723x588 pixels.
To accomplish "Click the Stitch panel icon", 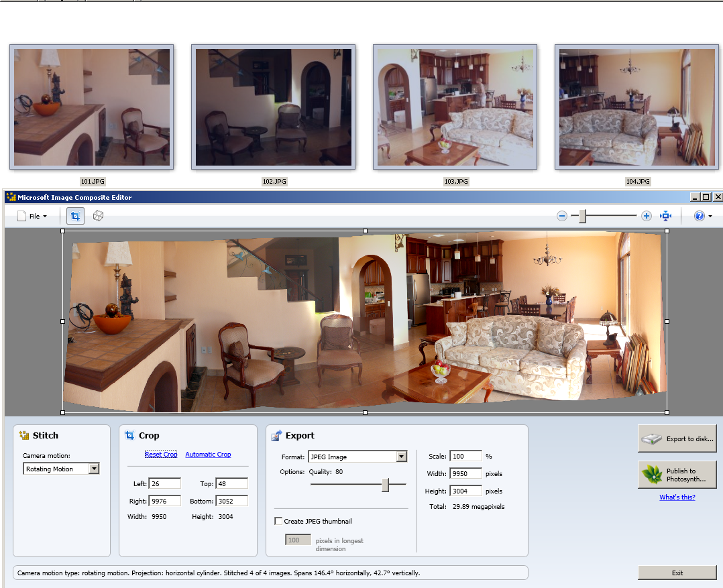I will 24,436.
